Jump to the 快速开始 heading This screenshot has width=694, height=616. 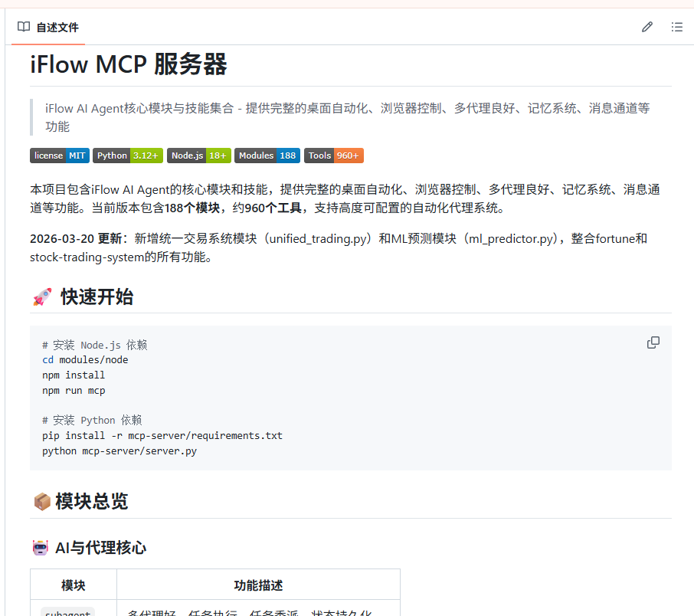(97, 297)
